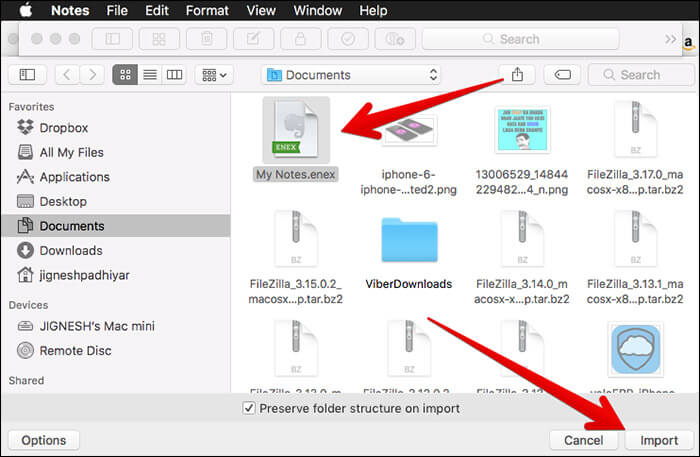
Task: Click the Share button in dialog
Action: click(517, 75)
